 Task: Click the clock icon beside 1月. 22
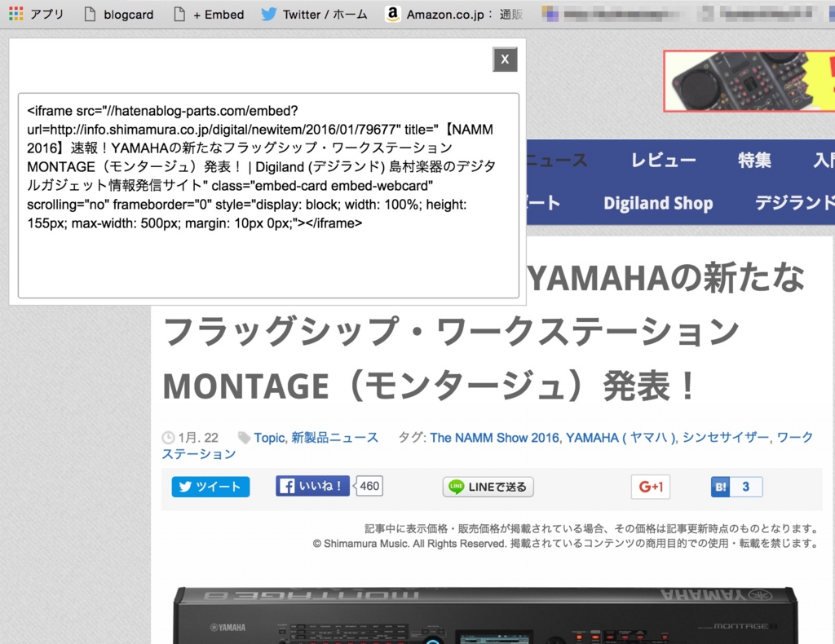tap(168, 438)
